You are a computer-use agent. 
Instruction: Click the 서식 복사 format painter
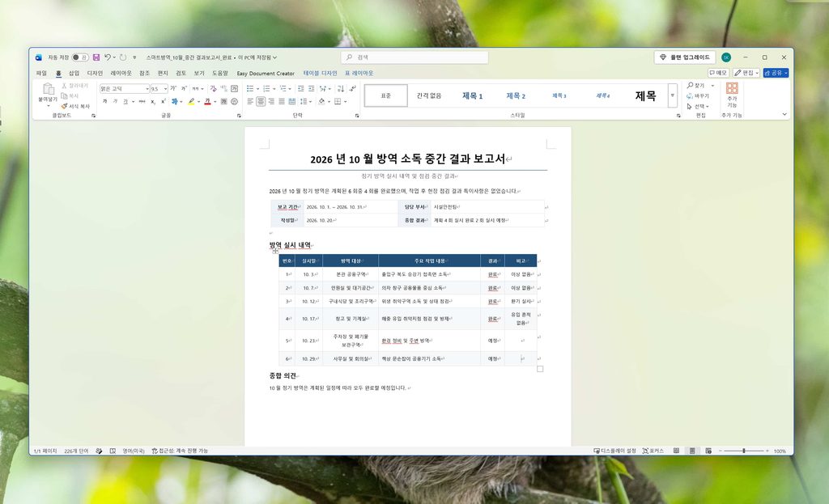75,106
